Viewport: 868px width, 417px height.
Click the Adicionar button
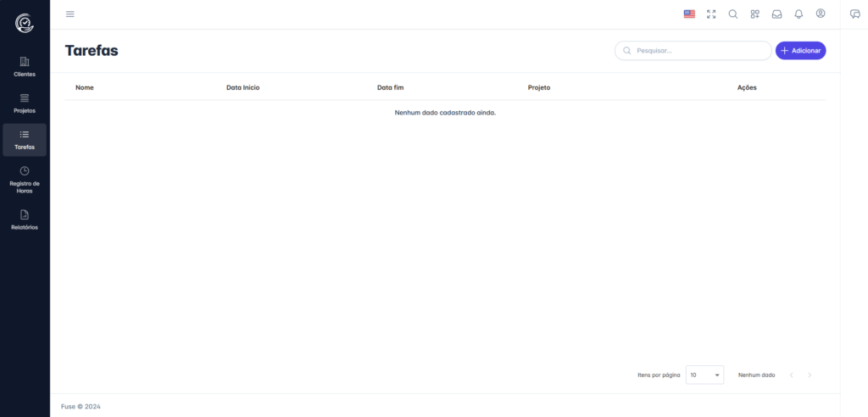click(x=800, y=51)
